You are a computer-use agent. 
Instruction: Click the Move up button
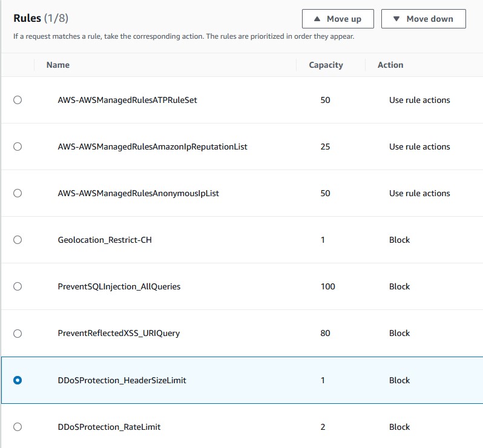338,19
